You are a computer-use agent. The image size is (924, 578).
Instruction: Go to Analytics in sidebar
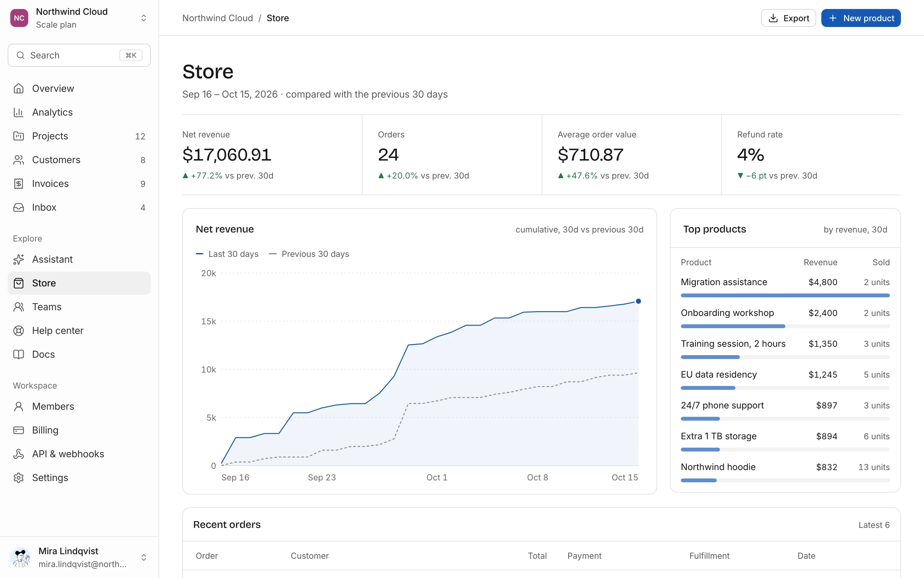pyautogui.click(x=79, y=112)
